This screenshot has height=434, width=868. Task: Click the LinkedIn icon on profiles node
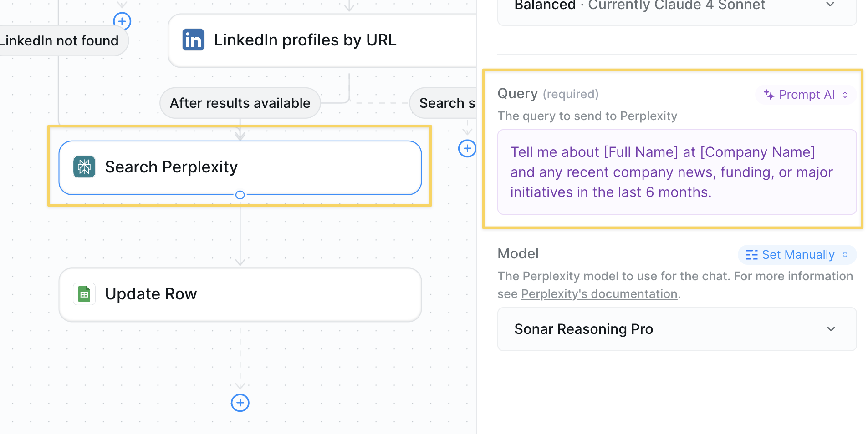pyautogui.click(x=193, y=40)
